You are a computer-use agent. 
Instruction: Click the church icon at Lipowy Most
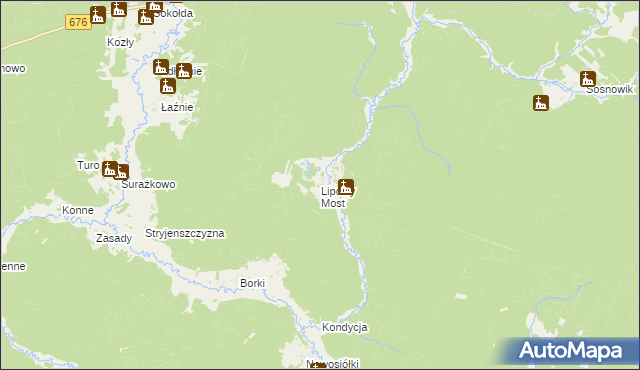(346, 187)
